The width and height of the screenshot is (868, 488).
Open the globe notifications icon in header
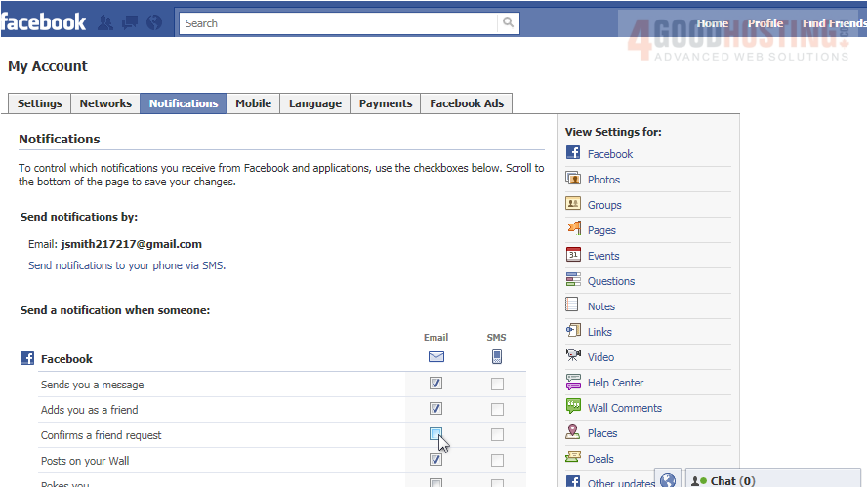click(153, 22)
